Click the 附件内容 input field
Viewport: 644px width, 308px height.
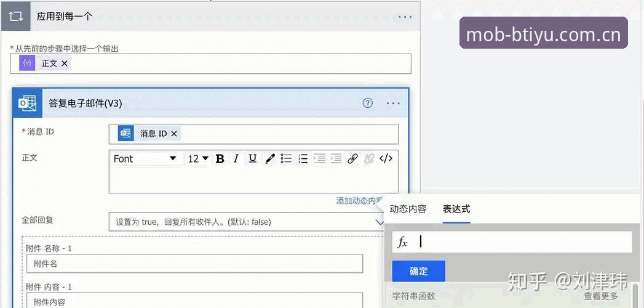click(x=195, y=300)
